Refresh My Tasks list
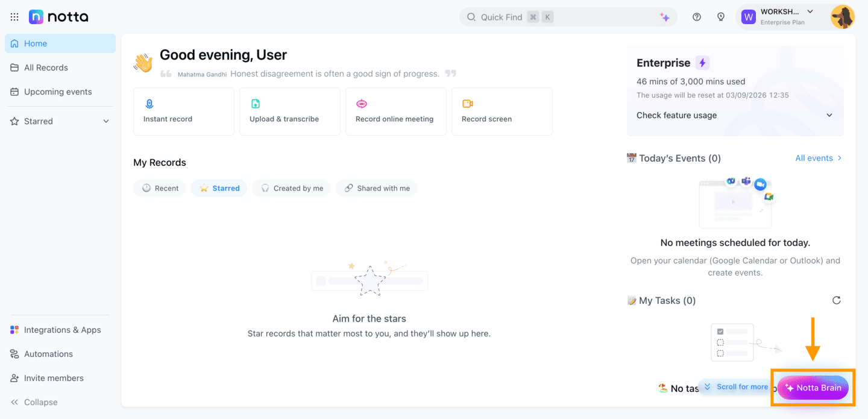The image size is (868, 419). point(836,300)
